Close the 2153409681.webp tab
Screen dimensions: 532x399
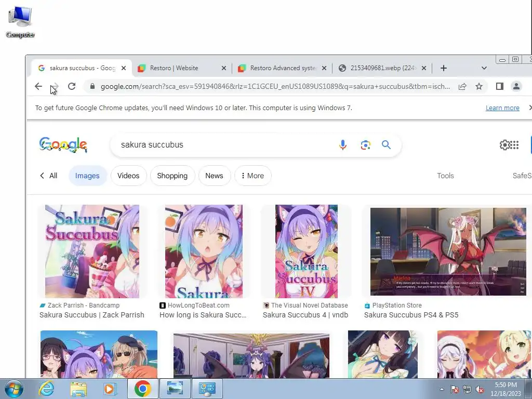click(x=424, y=68)
